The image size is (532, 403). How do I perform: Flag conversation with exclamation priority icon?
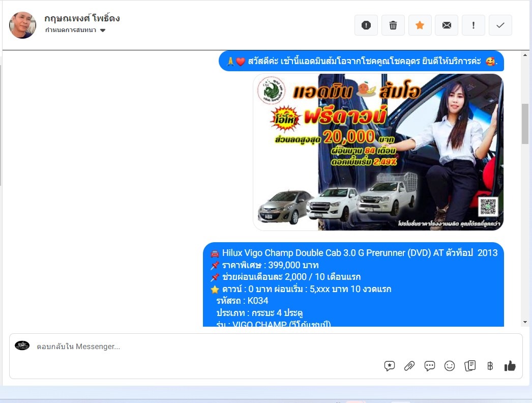[474, 25]
